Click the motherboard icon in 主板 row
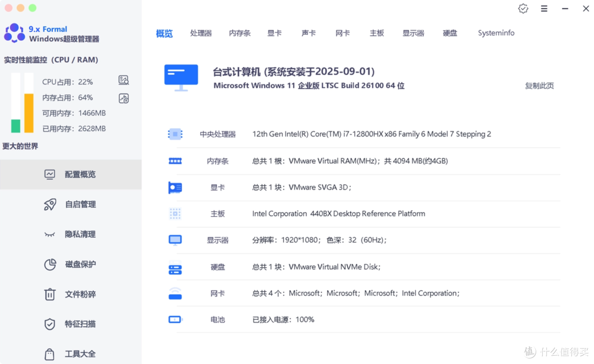The image size is (594, 364). (x=175, y=214)
